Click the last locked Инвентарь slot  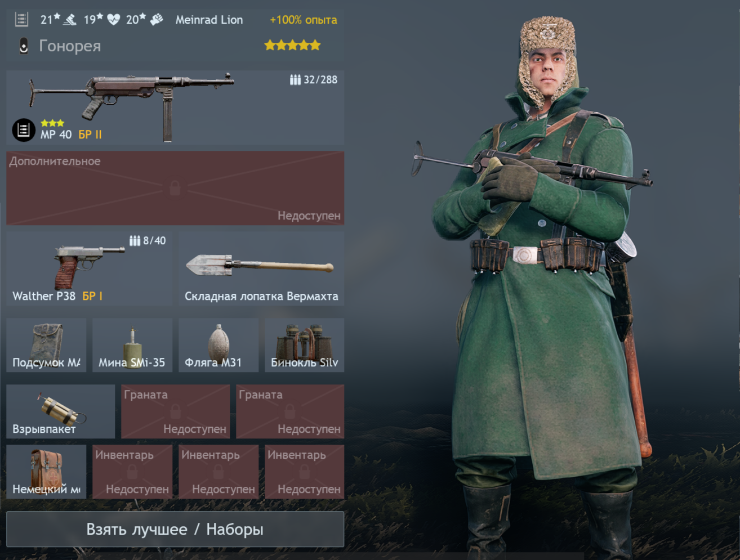304,472
